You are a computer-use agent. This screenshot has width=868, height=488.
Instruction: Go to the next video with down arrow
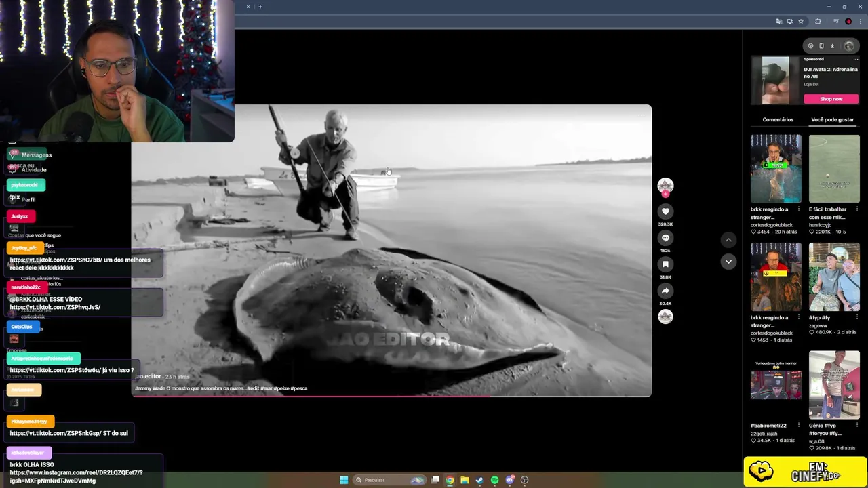(x=728, y=262)
